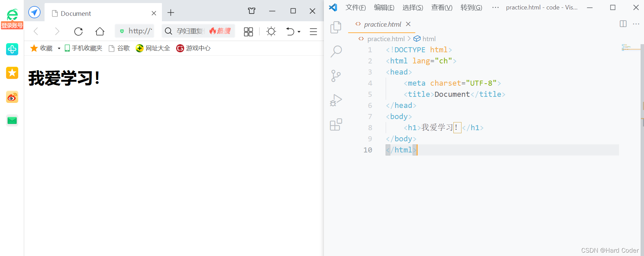Viewport: 644px width, 256px height.
Task: Open the browser apps grid icon
Action: [248, 32]
